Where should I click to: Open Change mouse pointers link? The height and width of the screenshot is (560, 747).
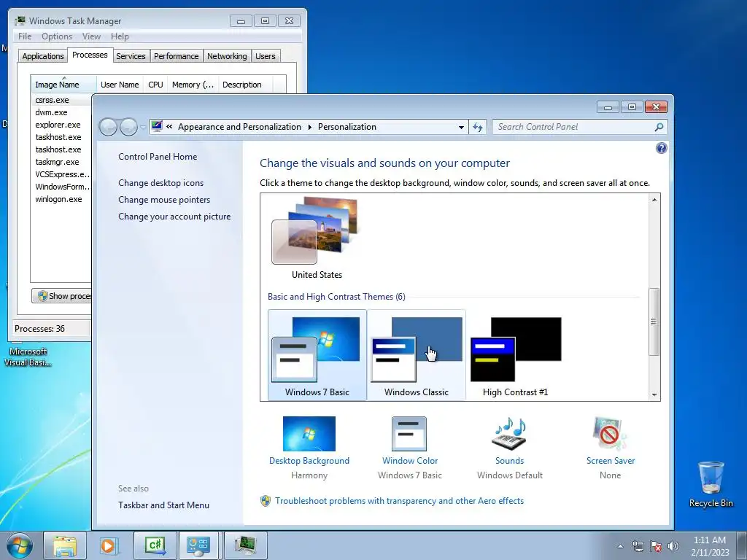164,200
